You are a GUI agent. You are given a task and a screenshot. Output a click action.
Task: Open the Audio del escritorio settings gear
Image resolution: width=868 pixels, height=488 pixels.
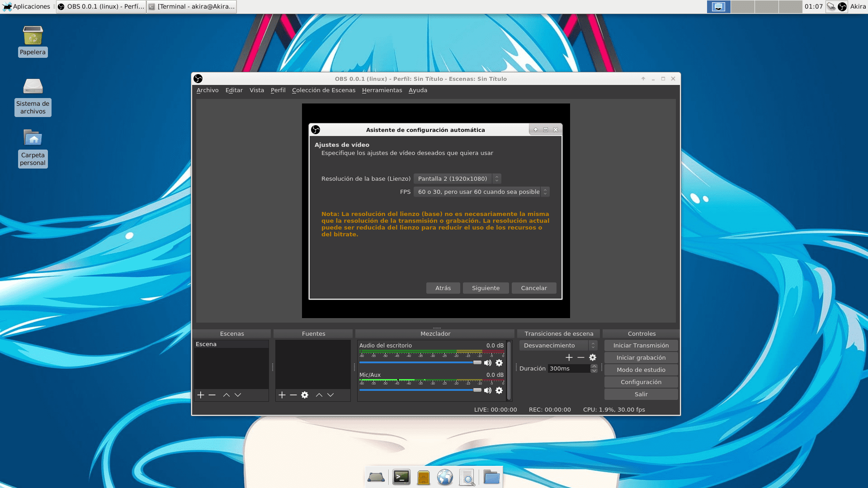click(x=499, y=362)
